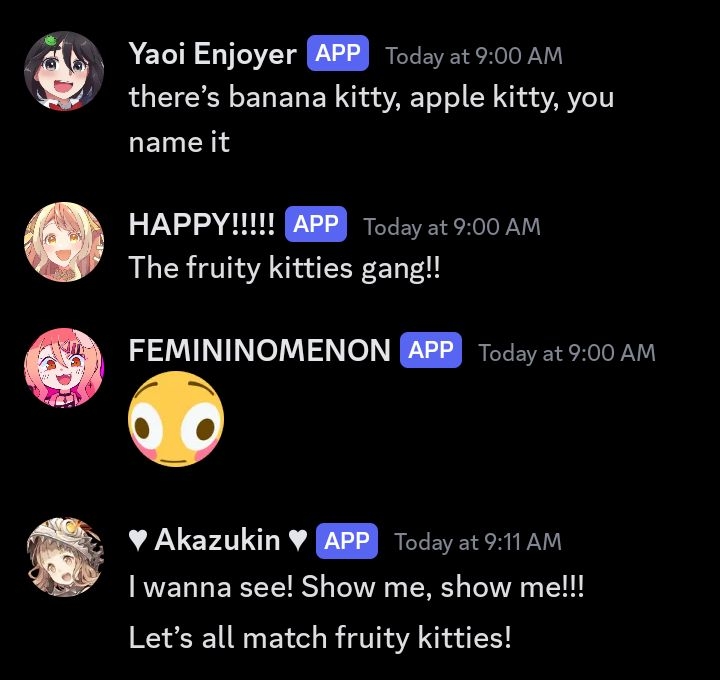
Task: Click the flushed face emoji
Action: (176, 419)
